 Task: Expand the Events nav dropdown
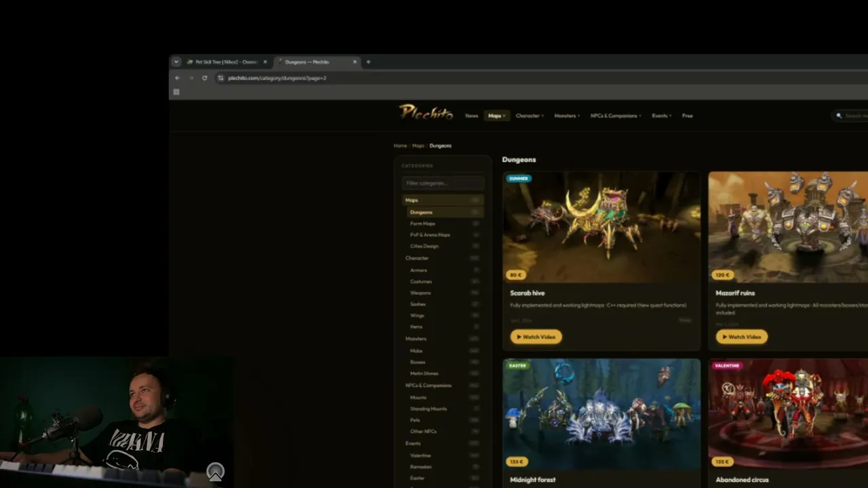pyautogui.click(x=661, y=116)
